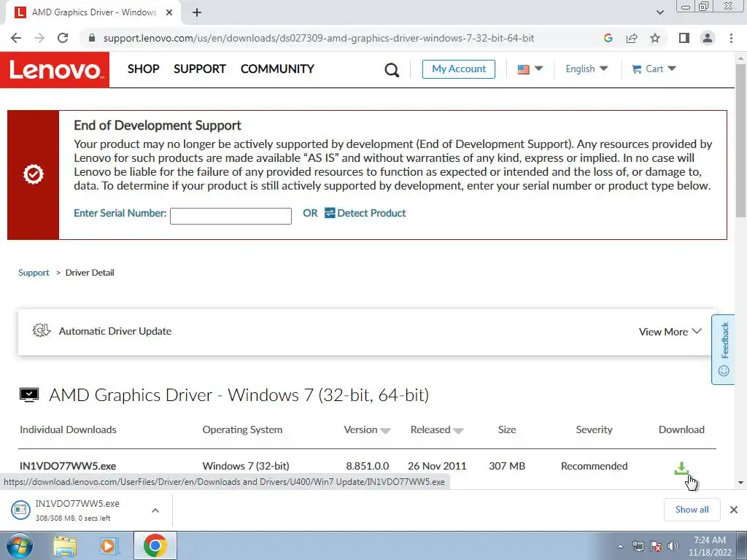The width and height of the screenshot is (747, 560).
Task: Open the Chrome profile avatar
Action: click(708, 38)
